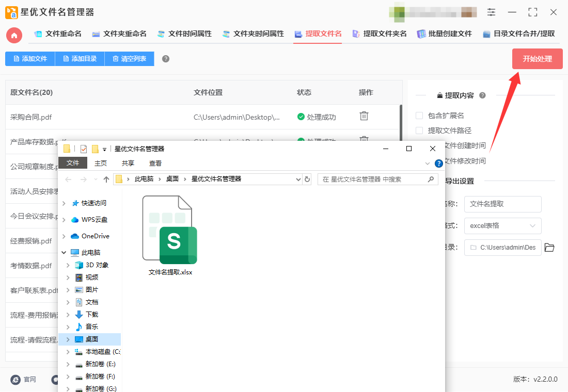Click the help icon next to 提取内容

tap(482, 95)
